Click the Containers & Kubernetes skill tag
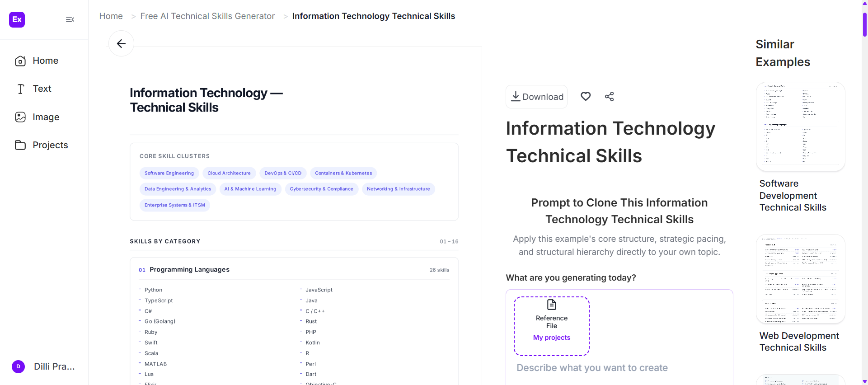Viewport: 868px width, 385px height. pos(343,173)
